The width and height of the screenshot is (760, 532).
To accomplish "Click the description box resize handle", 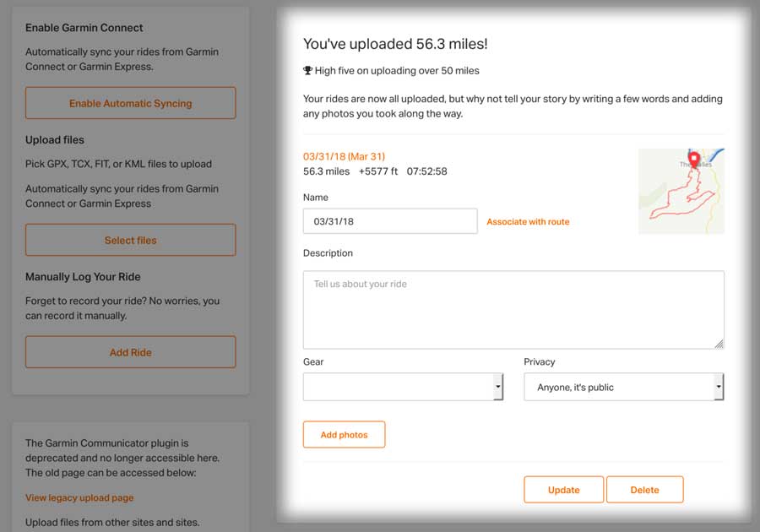I will point(719,344).
